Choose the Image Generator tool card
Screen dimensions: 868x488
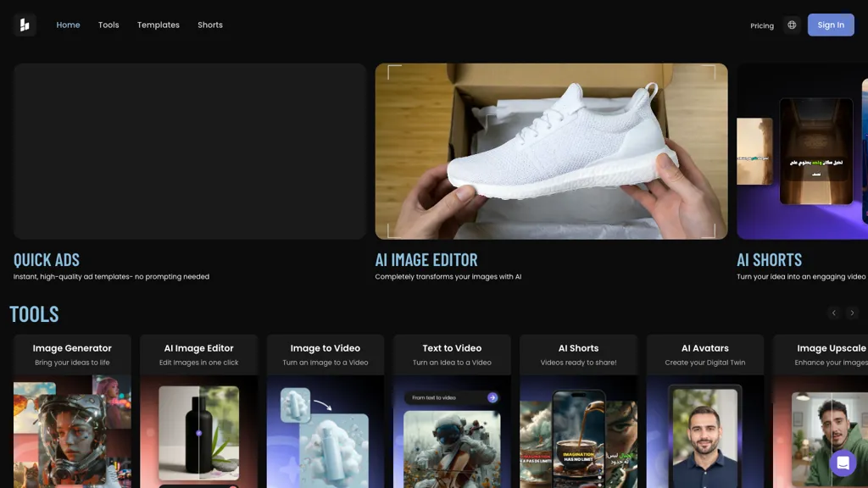coord(72,411)
